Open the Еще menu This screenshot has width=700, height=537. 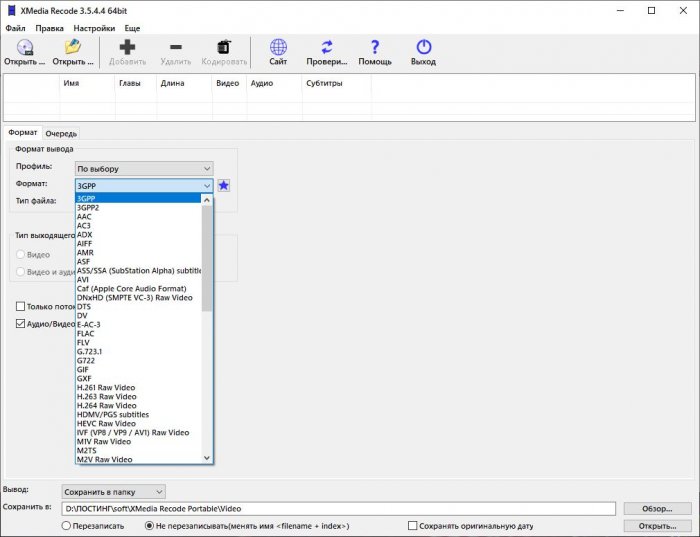[132, 28]
